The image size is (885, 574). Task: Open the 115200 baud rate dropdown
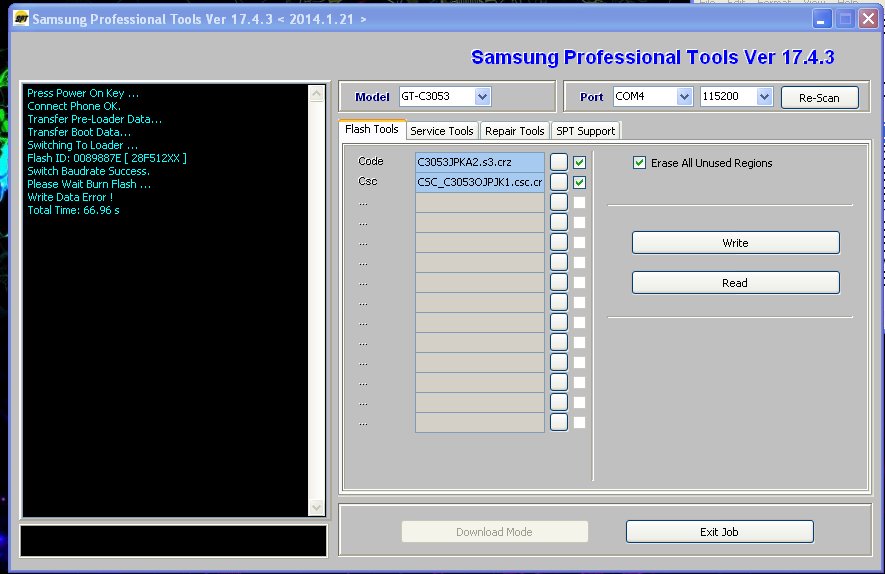(764, 97)
